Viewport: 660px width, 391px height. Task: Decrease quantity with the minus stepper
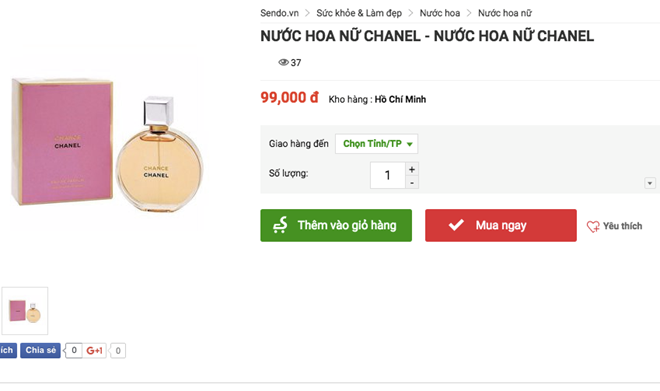[x=412, y=183]
